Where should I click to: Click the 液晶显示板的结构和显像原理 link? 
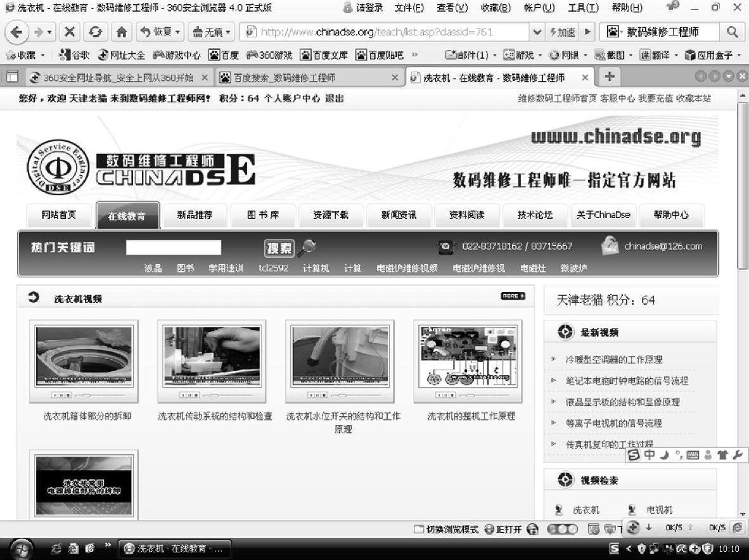(622, 402)
